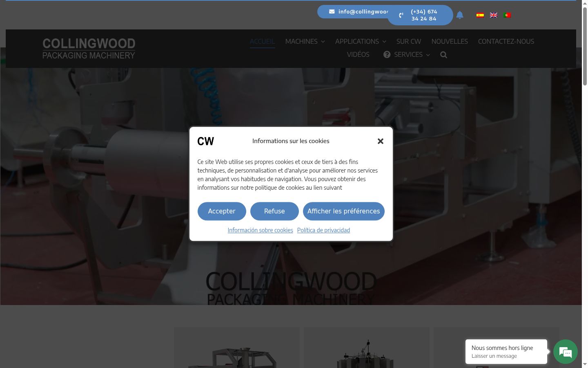Open Información sobre cookies link
Image resolution: width=588 pixels, height=368 pixels.
[x=260, y=230]
